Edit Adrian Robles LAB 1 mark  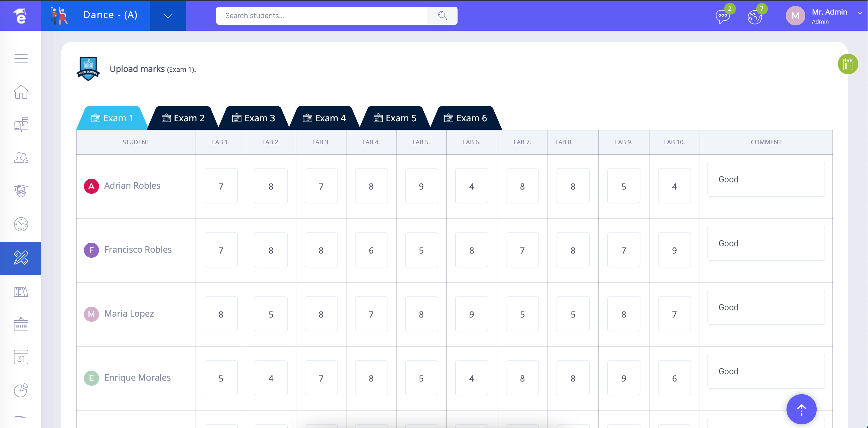tap(221, 186)
